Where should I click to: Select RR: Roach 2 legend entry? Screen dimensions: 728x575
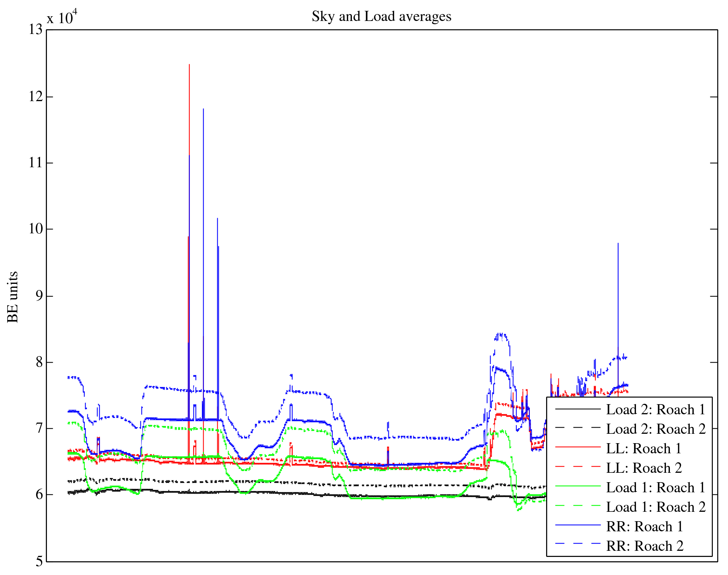(644, 546)
